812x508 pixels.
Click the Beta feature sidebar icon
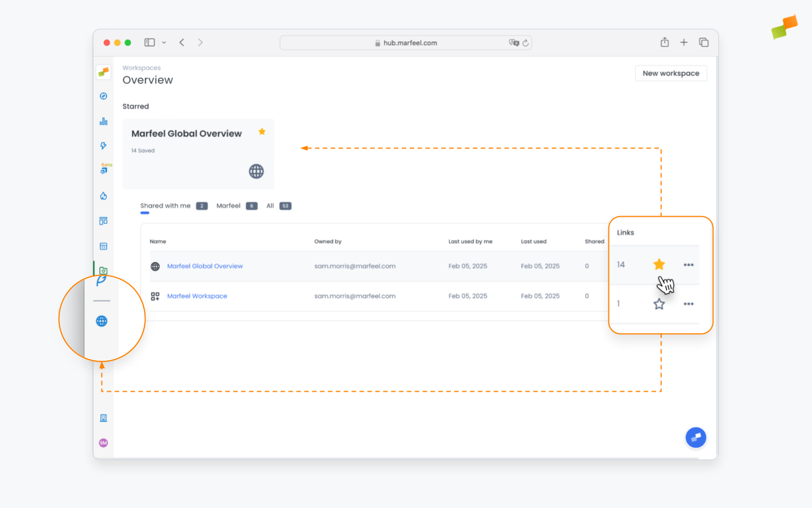[104, 170]
